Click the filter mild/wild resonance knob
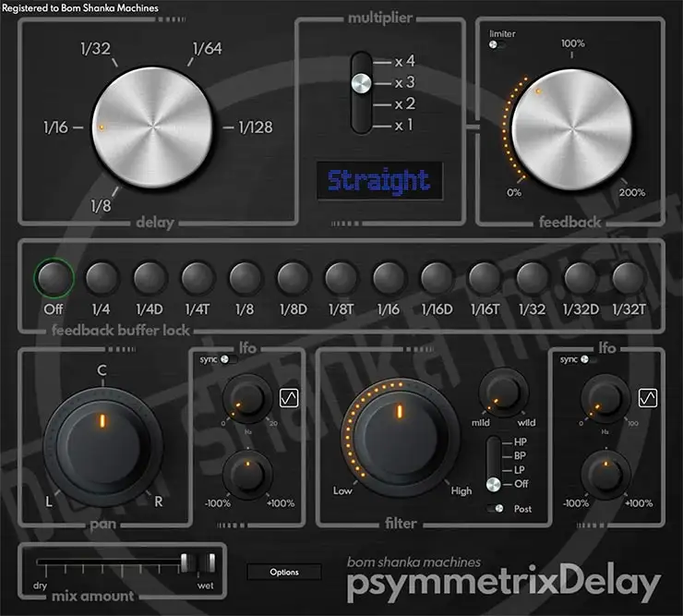683x616 pixels. click(x=504, y=392)
